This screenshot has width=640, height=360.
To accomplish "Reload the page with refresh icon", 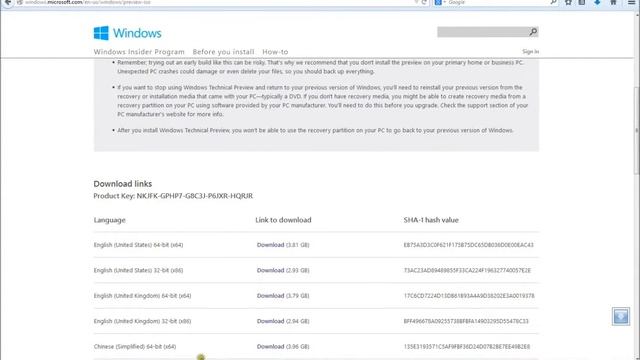I will point(424,2).
